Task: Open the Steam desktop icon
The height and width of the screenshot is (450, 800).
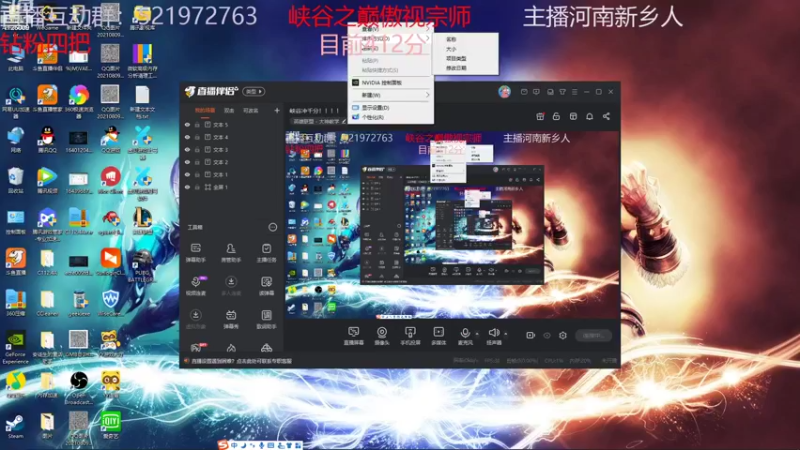Action: tap(15, 427)
